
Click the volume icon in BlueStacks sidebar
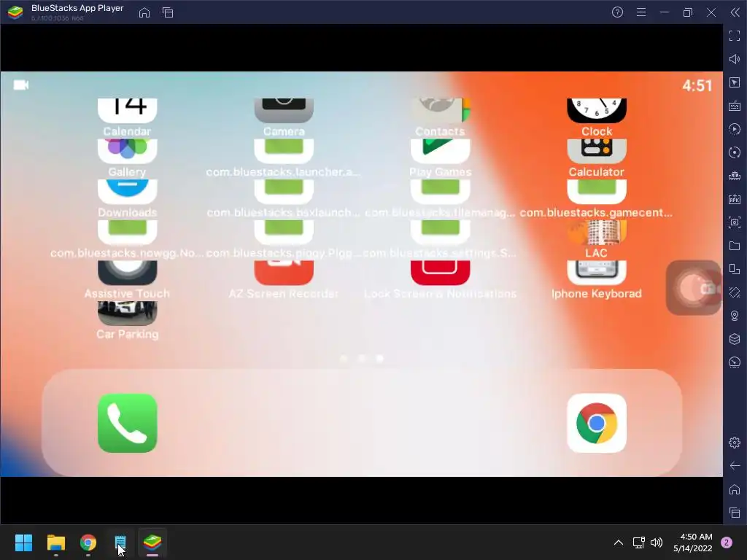pos(735,59)
